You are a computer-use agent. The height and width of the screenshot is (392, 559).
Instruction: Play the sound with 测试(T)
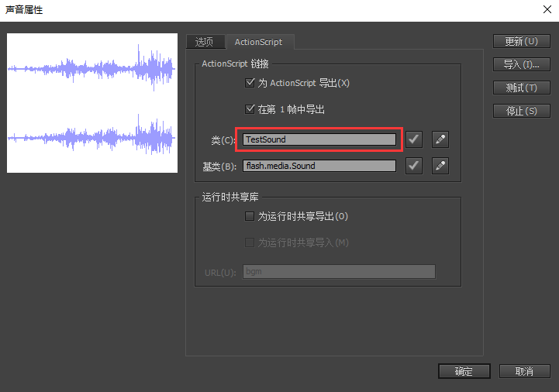point(522,88)
